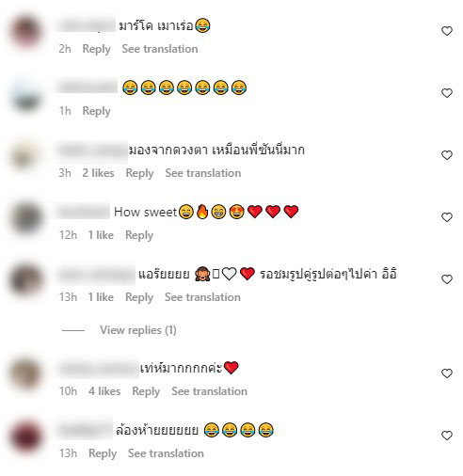See translation of แอร๊ยยยย comment

pyautogui.click(x=202, y=297)
